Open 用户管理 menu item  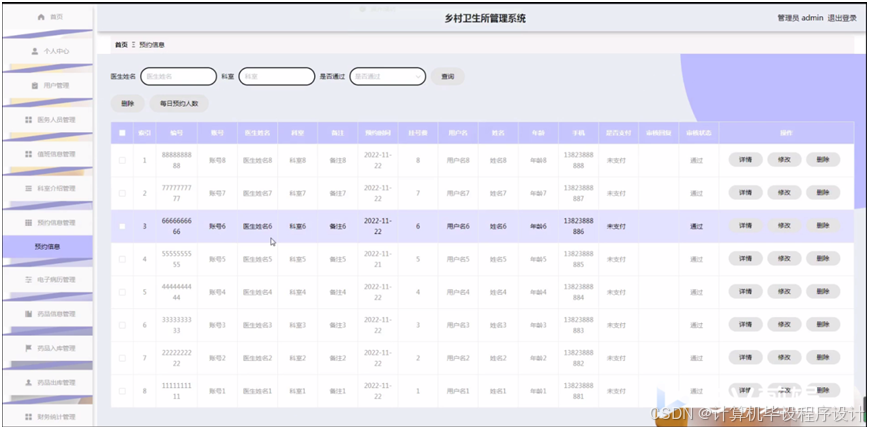48,85
